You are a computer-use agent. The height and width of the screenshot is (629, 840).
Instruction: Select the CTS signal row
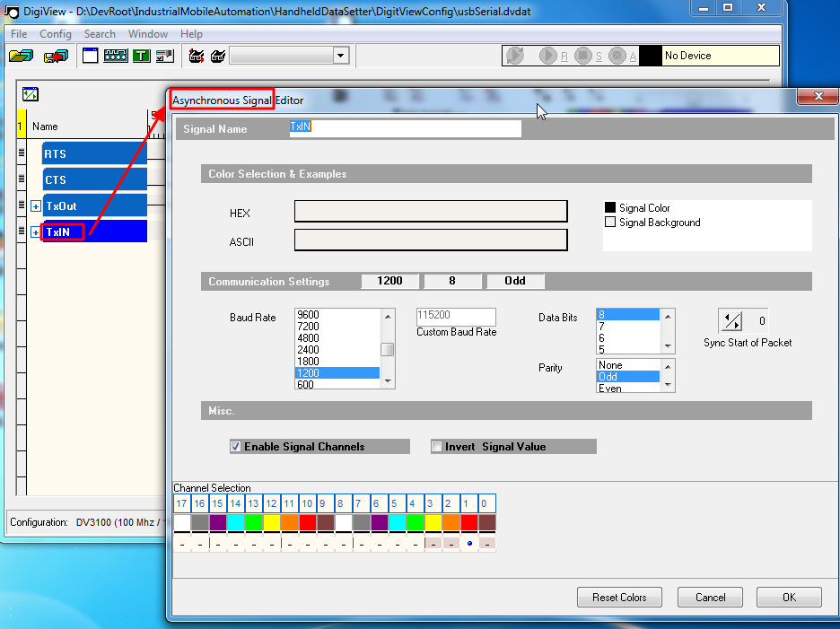pyautogui.click(x=95, y=179)
